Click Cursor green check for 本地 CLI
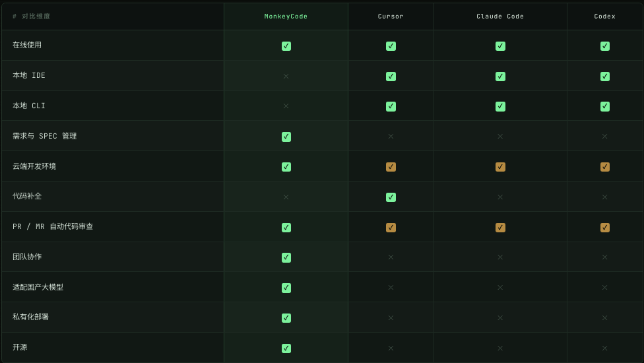The width and height of the screenshot is (644, 363). point(391,106)
